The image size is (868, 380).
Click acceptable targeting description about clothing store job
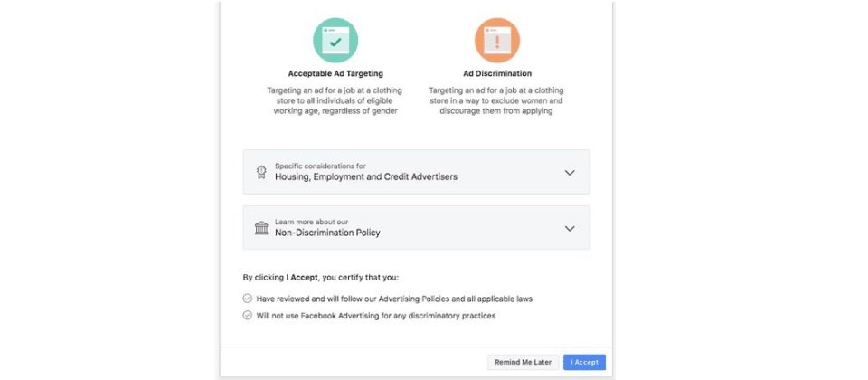click(x=335, y=100)
